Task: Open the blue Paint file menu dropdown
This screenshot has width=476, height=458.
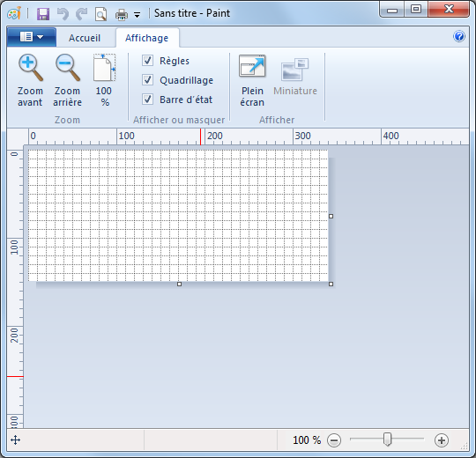Action: tap(32, 37)
